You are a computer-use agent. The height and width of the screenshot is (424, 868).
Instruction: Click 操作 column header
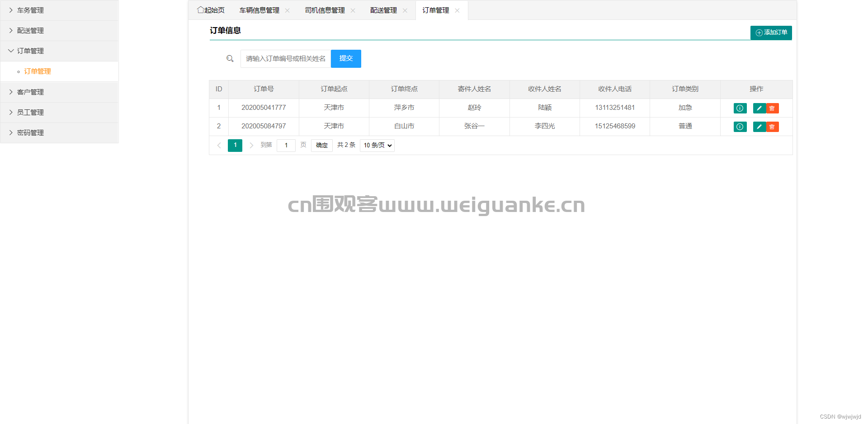click(756, 89)
